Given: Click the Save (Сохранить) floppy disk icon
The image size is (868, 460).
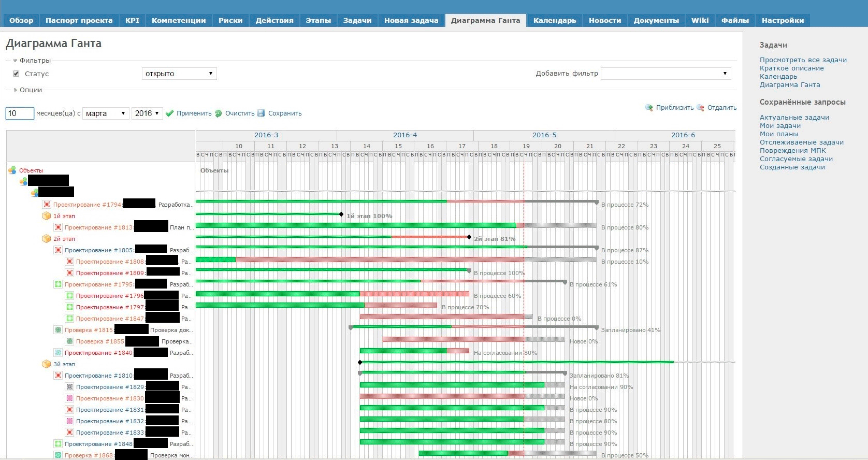Looking at the screenshot, I should (261, 113).
